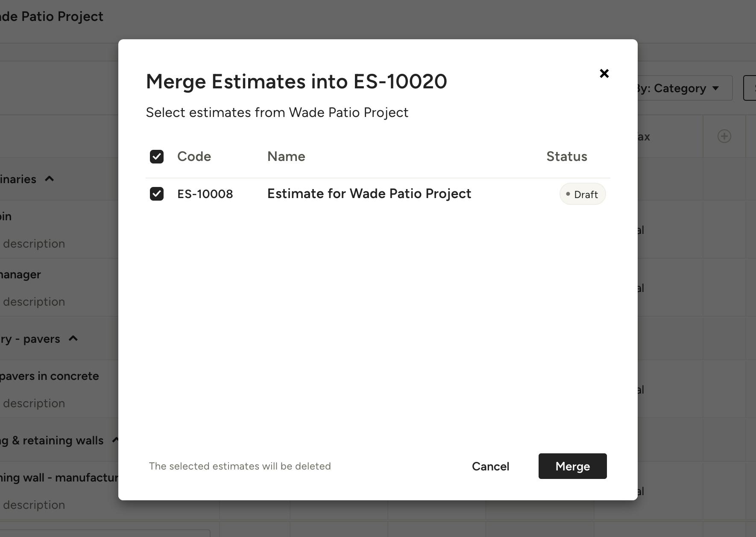Collapse the retaining walls category chevron
Image resolution: width=756 pixels, height=537 pixels.
114,440
